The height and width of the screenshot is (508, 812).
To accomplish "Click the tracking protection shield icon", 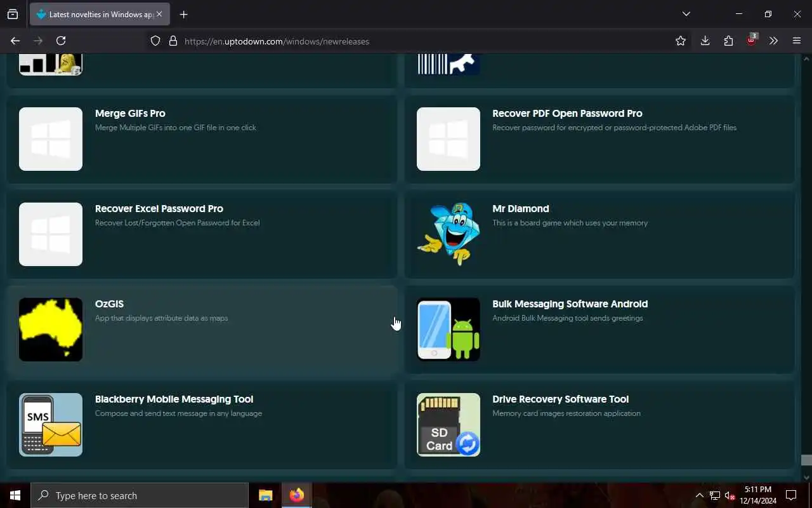I will (155, 41).
